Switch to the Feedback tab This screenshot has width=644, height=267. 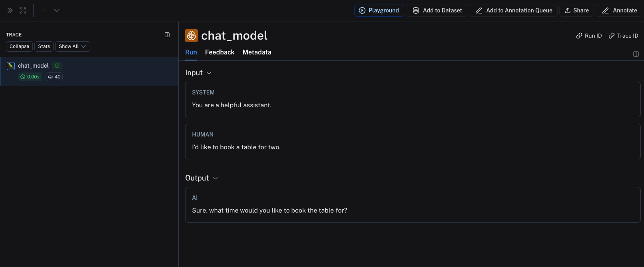[x=219, y=52]
